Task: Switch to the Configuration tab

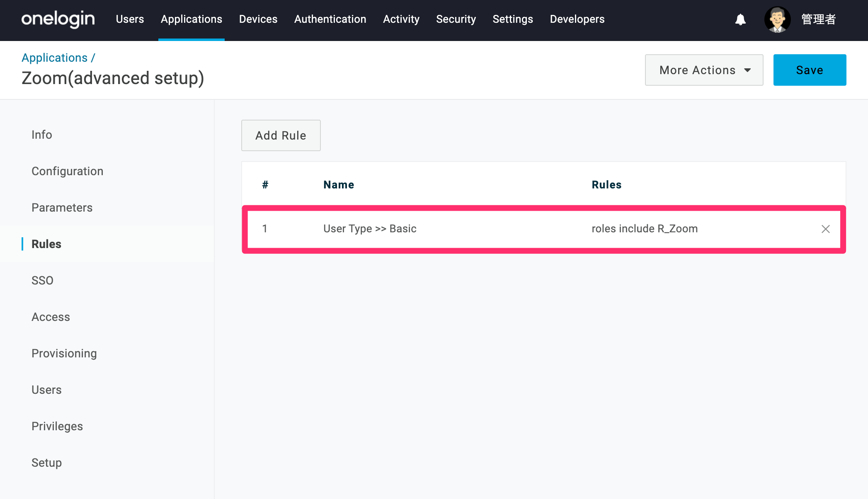Action: pyautogui.click(x=68, y=171)
